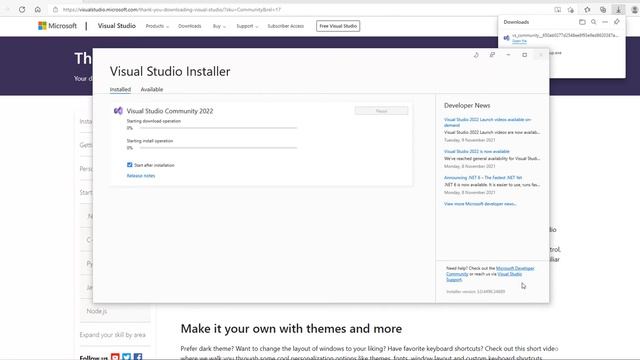Open Visual Studio 2022 launch videos news link
The height and width of the screenshot is (360, 640).
[487, 122]
